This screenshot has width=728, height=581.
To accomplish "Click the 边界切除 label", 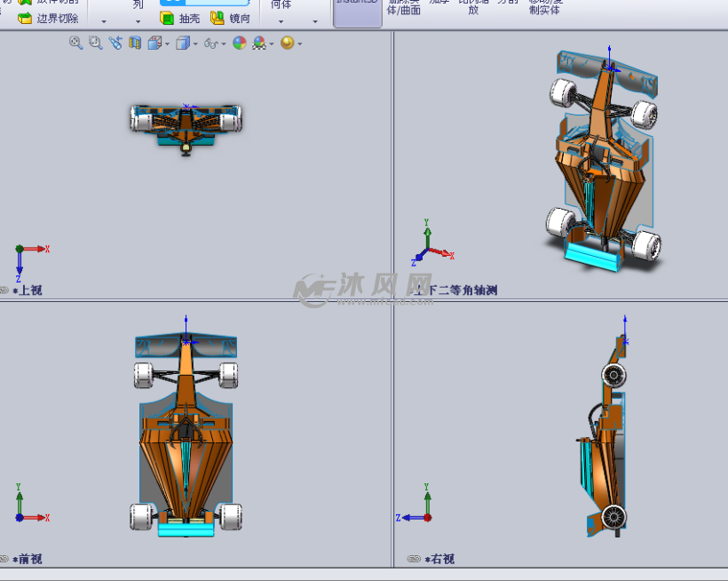I will point(58,19).
